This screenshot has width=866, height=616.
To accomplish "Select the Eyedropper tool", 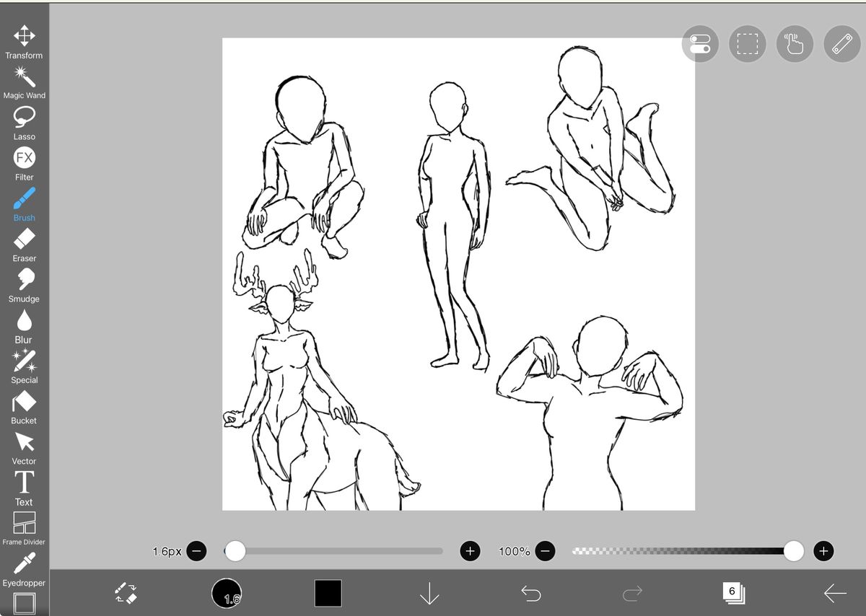I will (x=24, y=570).
